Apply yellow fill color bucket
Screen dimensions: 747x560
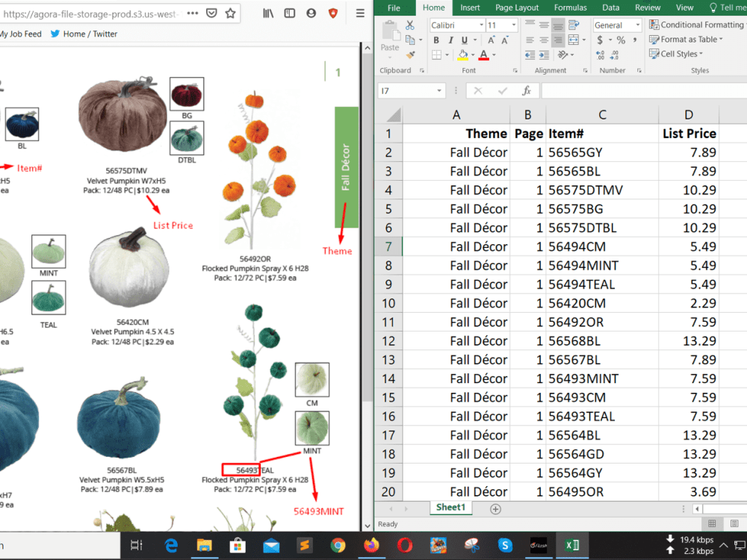(x=462, y=55)
